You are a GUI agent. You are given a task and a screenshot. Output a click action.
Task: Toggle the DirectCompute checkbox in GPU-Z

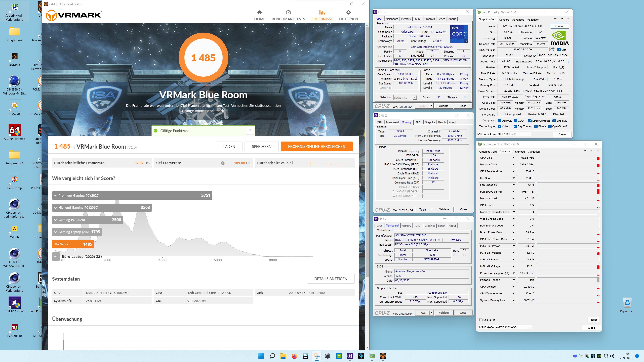tap(530, 121)
